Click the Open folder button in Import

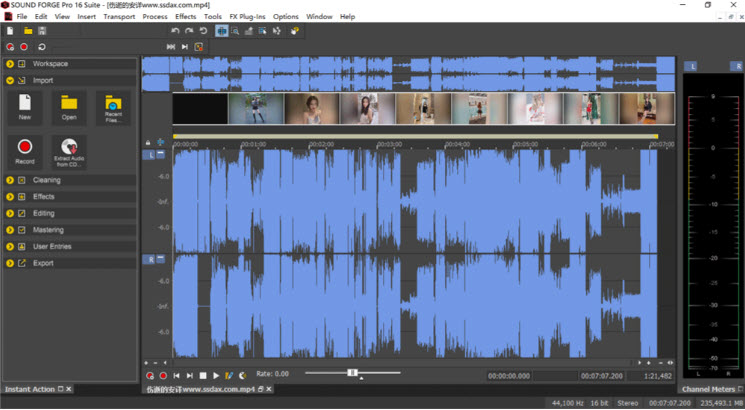(x=69, y=106)
